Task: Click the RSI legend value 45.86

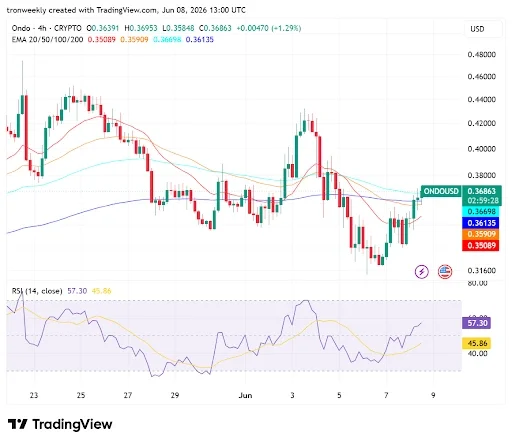Action: 101,291
